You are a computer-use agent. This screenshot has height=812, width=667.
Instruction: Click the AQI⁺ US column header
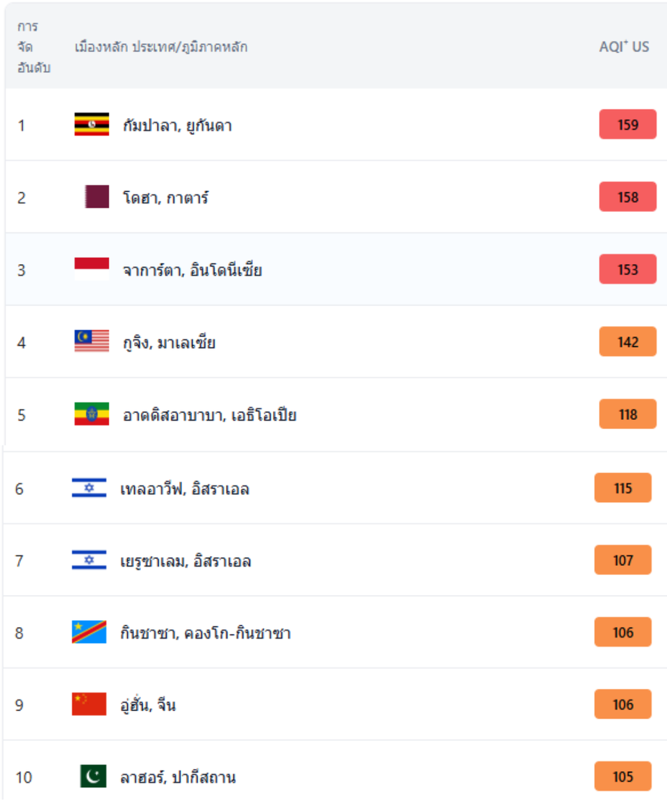click(x=624, y=47)
